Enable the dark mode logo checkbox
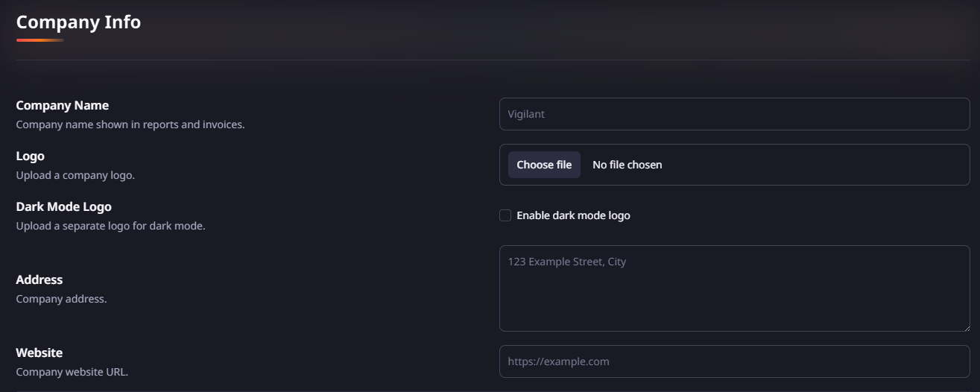 505,215
